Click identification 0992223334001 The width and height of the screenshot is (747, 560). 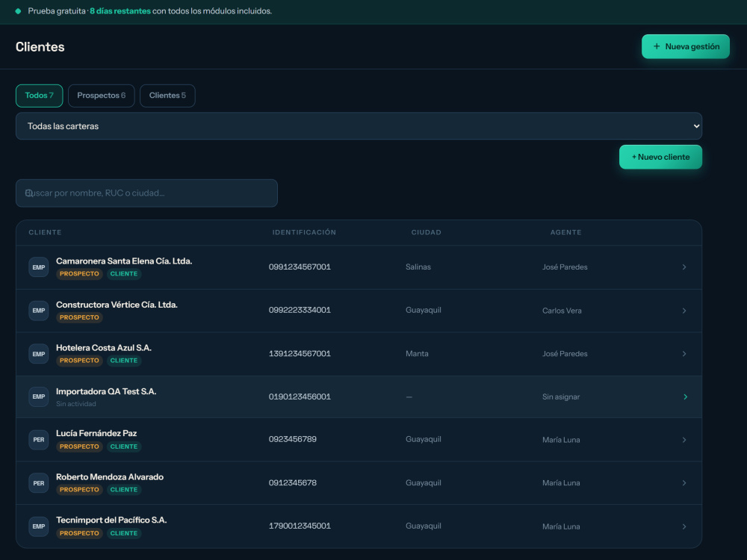tap(300, 310)
